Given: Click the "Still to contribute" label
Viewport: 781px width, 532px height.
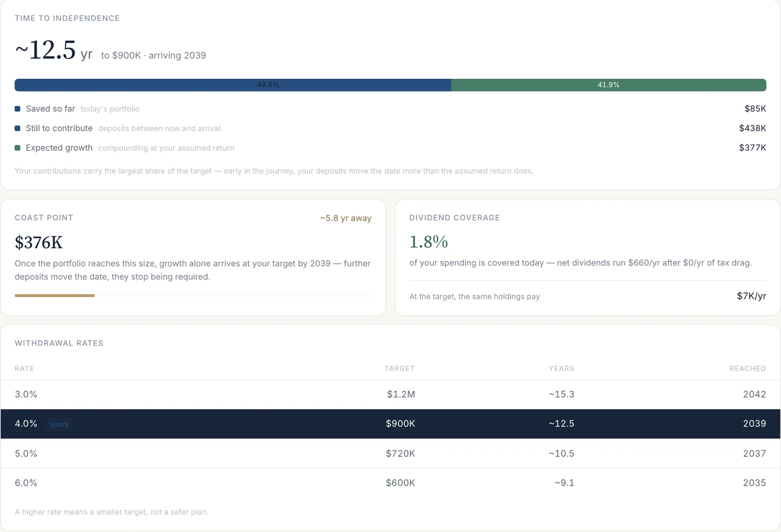Looking at the screenshot, I should (59, 128).
